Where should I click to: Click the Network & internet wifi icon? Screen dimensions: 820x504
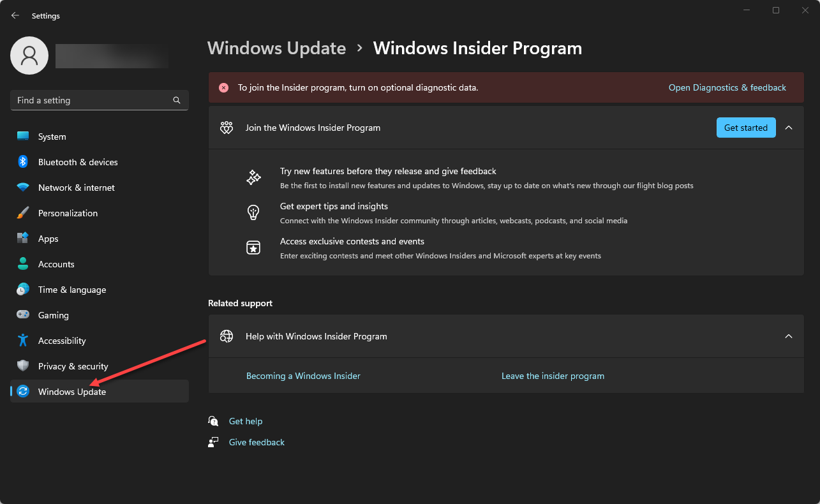[23, 188]
